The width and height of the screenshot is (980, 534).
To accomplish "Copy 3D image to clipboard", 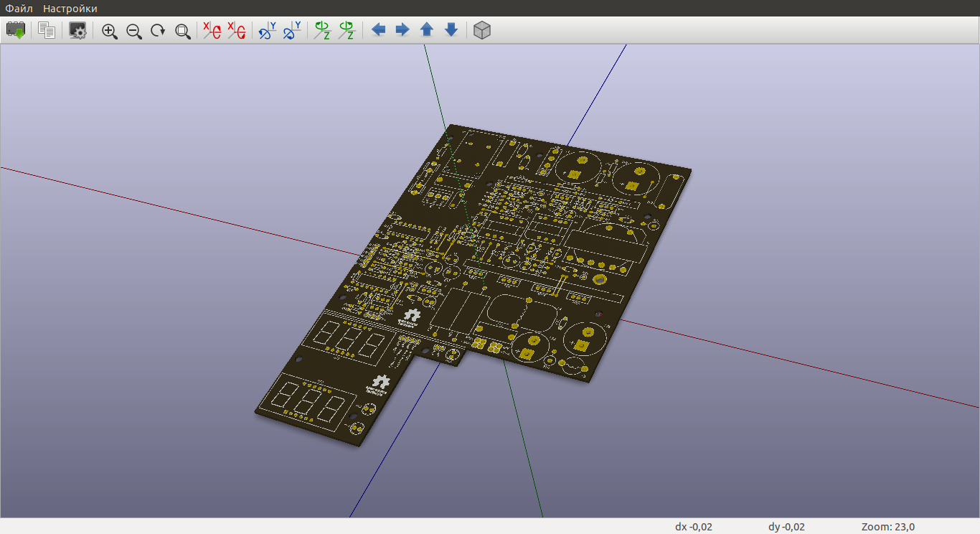I will click(47, 30).
